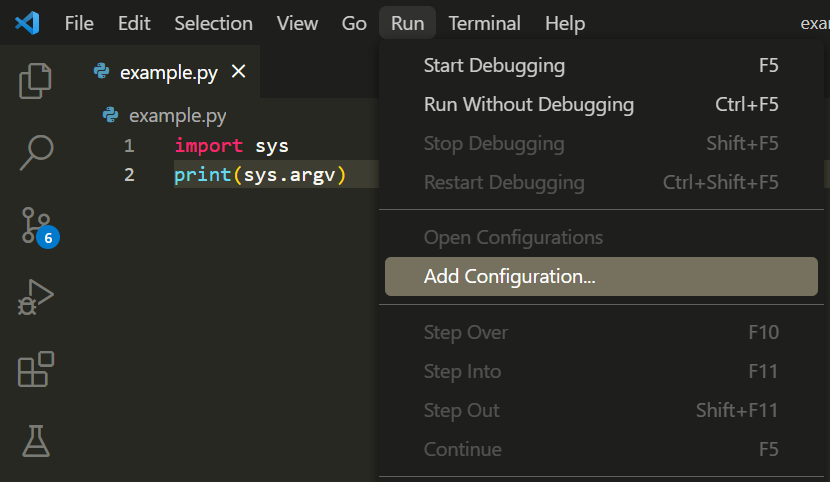Click example.py in the breadcrumb bar
830x482 pixels.
click(177, 115)
